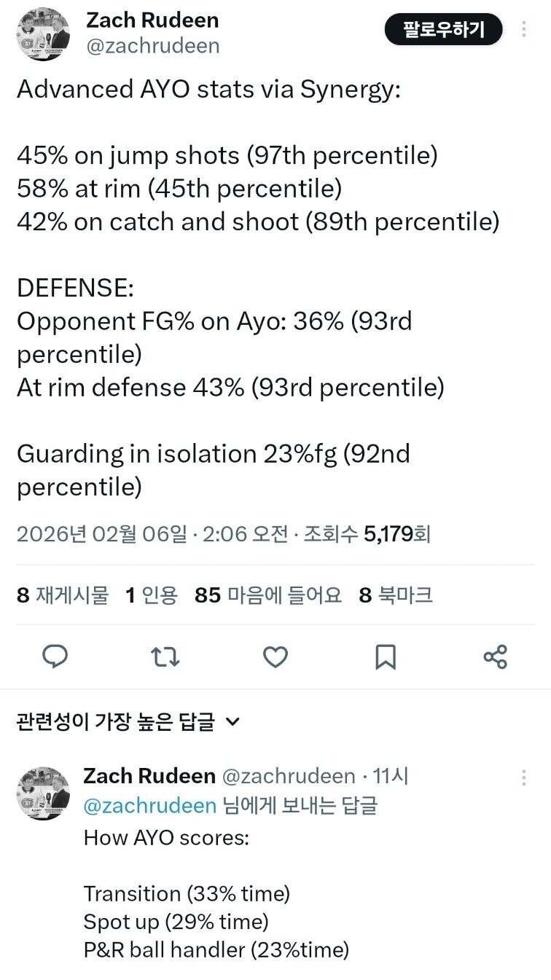This screenshot has height=980, width=551.
Task: Click the @zachrudeen mention in reply
Action: tap(150, 805)
